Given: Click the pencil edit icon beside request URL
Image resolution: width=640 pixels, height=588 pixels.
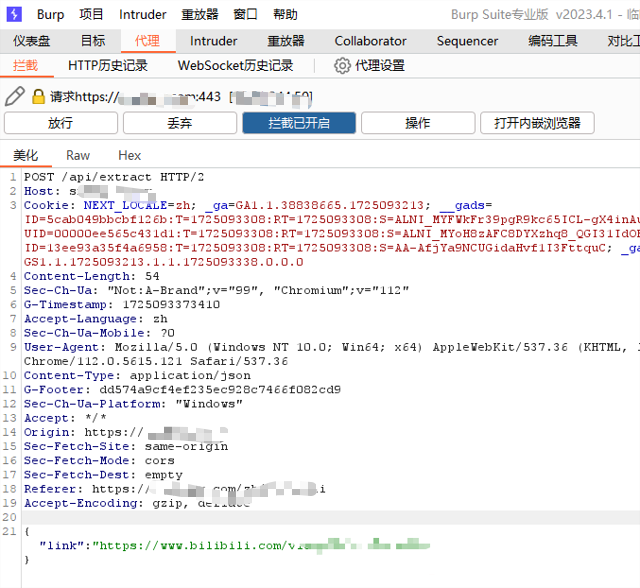Looking at the screenshot, I should coord(14,96).
